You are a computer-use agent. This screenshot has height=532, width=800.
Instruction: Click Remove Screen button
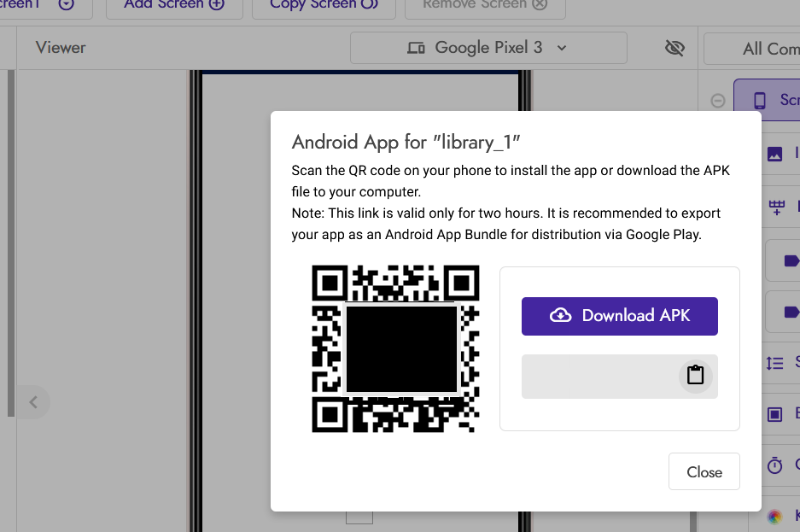(485, 4)
